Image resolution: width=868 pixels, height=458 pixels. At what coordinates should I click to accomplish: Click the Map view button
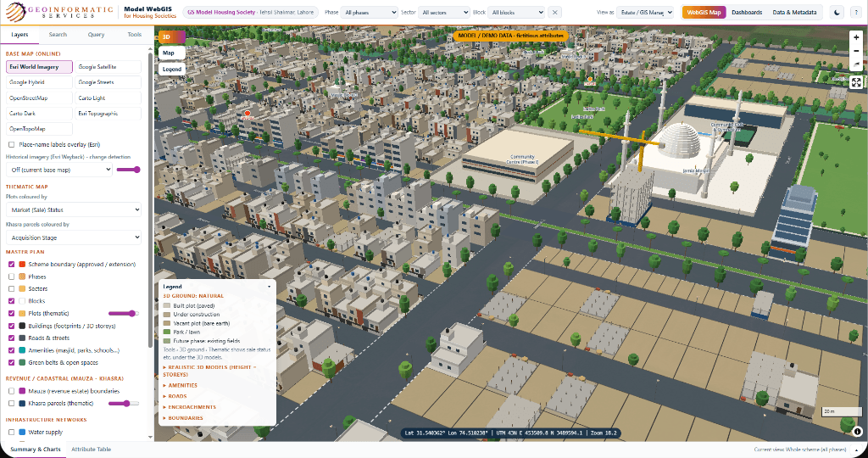click(172, 53)
